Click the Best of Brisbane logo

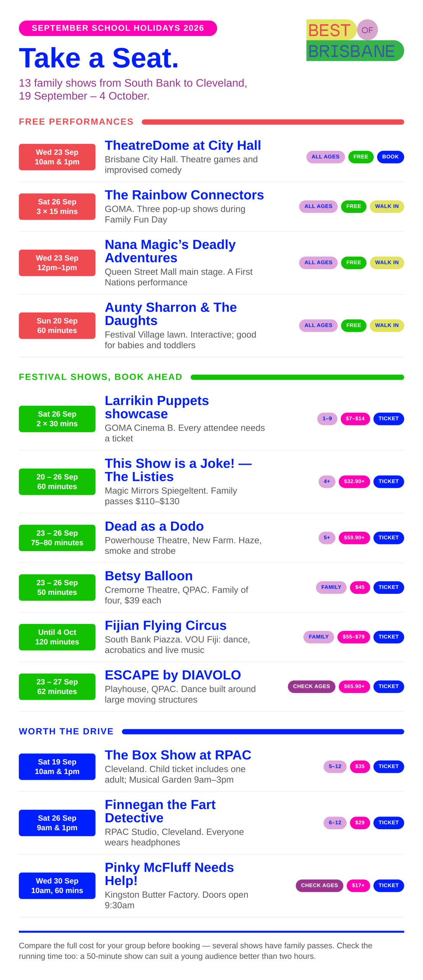point(355,40)
